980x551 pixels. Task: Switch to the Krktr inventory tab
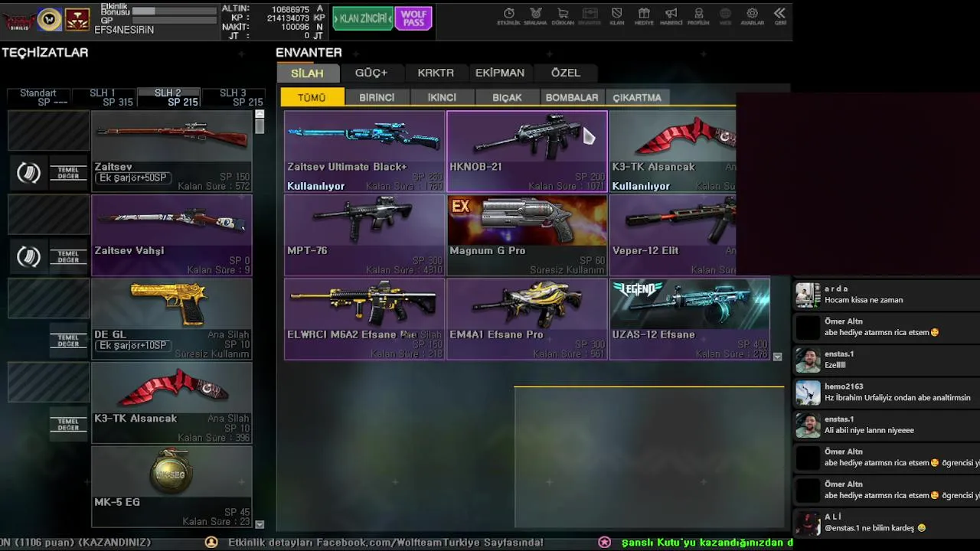(436, 73)
